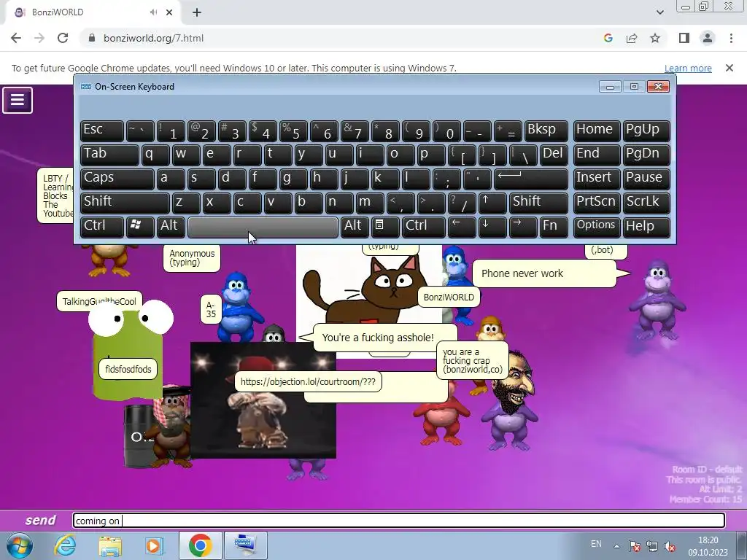This screenshot has width=747, height=560.
Task: Click the Home key on the on-screen keyboard
Action: (x=597, y=130)
